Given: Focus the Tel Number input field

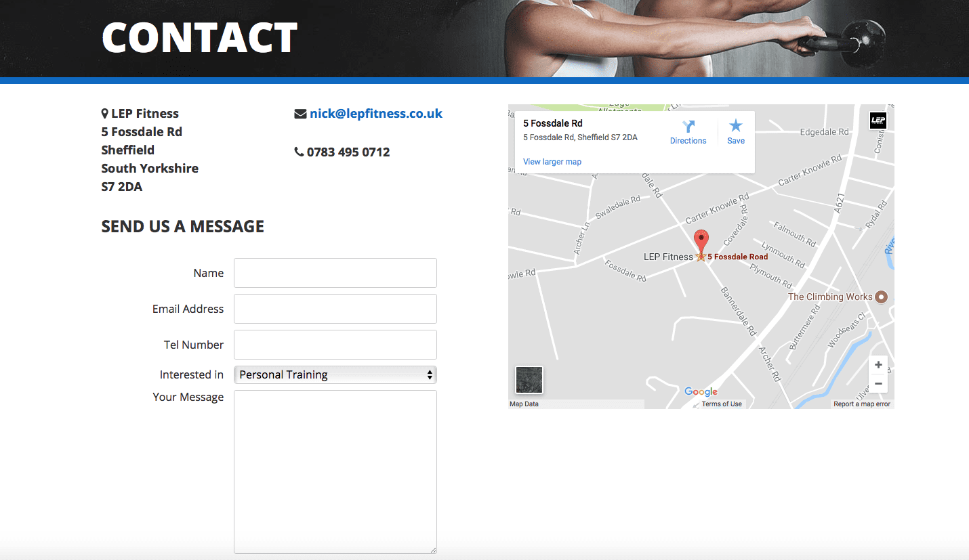Looking at the screenshot, I should pyautogui.click(x=335, y=345).
